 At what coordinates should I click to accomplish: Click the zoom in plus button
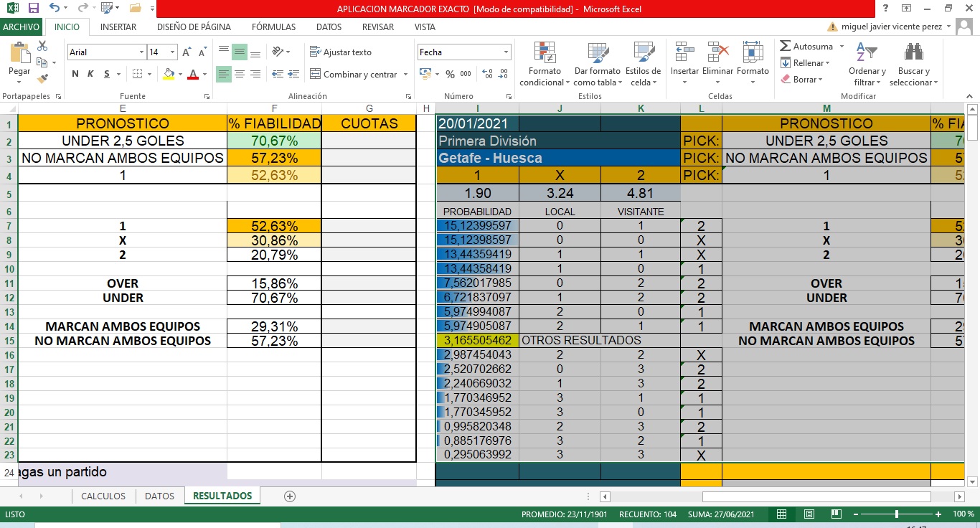coord(938,514)
